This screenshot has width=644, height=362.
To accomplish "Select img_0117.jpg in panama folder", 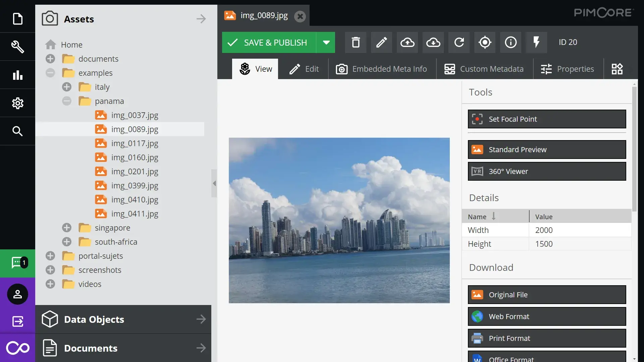I will (135, 143).
